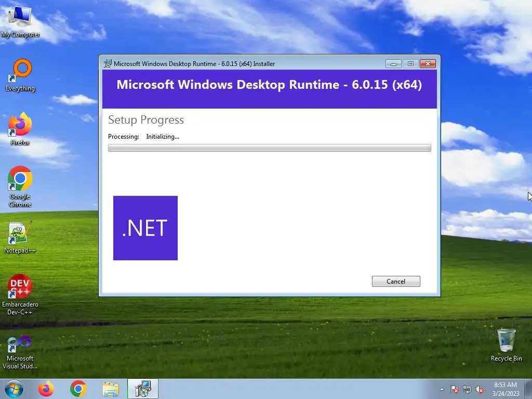Click the 'Setup Progress' heading
532x399 pixels.
tap(146, 120)
